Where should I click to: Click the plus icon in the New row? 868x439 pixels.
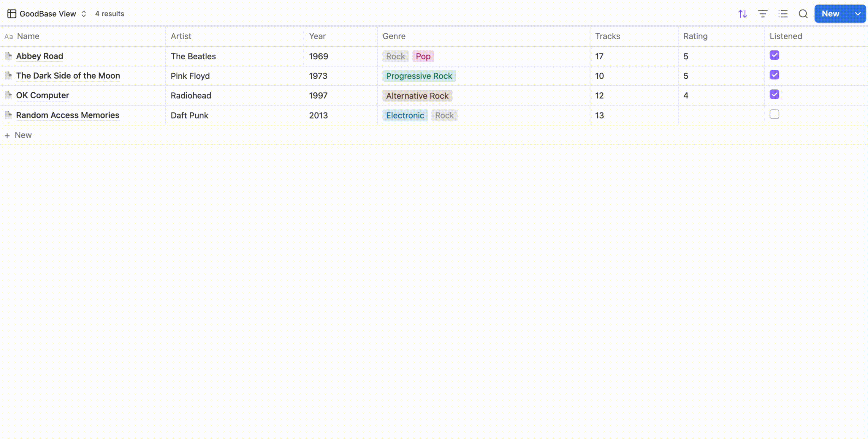7,135
